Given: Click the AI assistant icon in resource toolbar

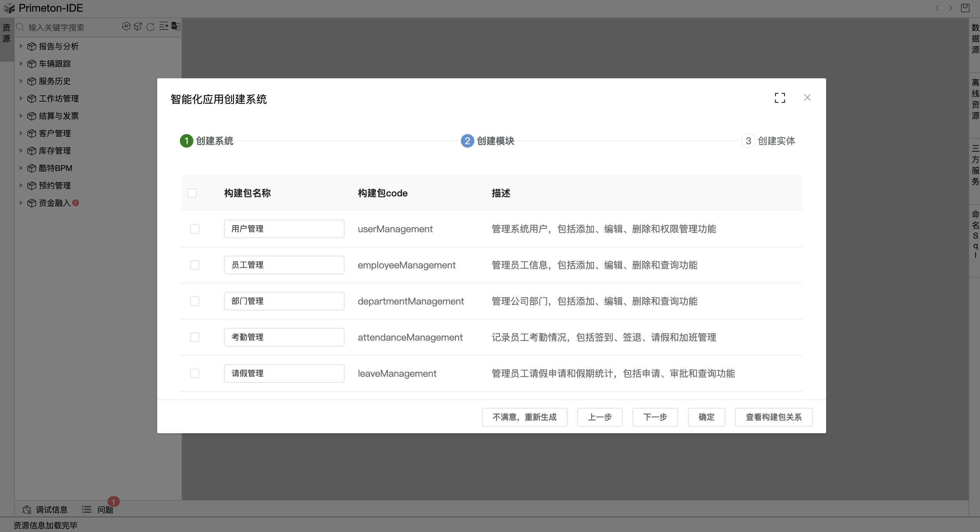Looking at the screenshot, I should pos(126,26).
